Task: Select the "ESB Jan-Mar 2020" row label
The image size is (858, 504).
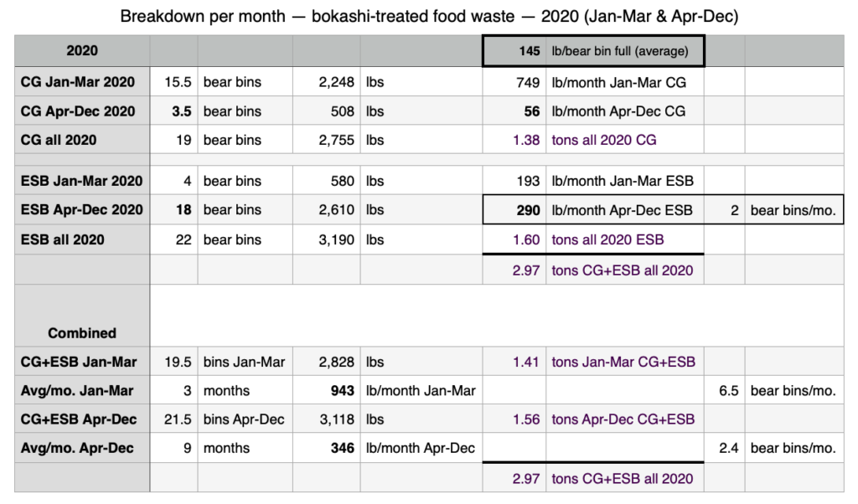Action: (x=82, y=180)
